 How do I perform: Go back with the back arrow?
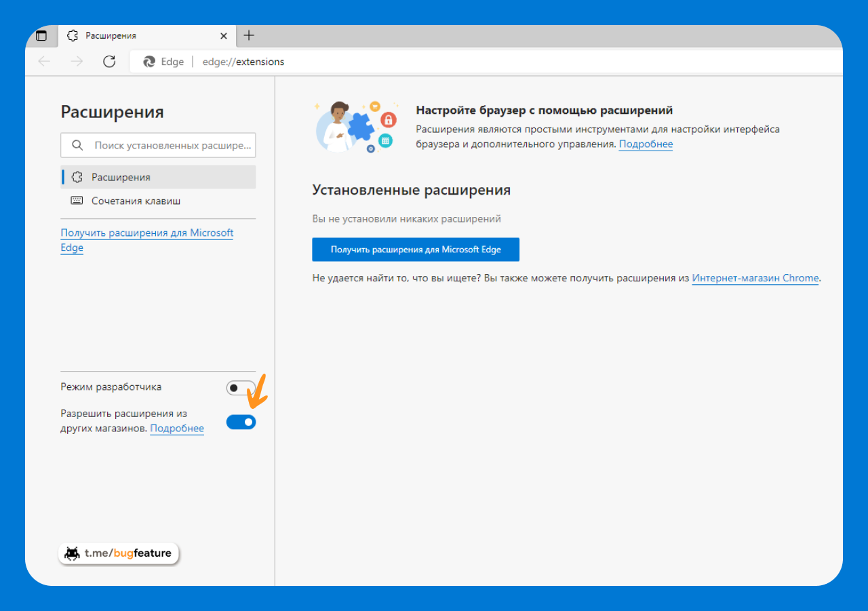click(x=44, y=62)
